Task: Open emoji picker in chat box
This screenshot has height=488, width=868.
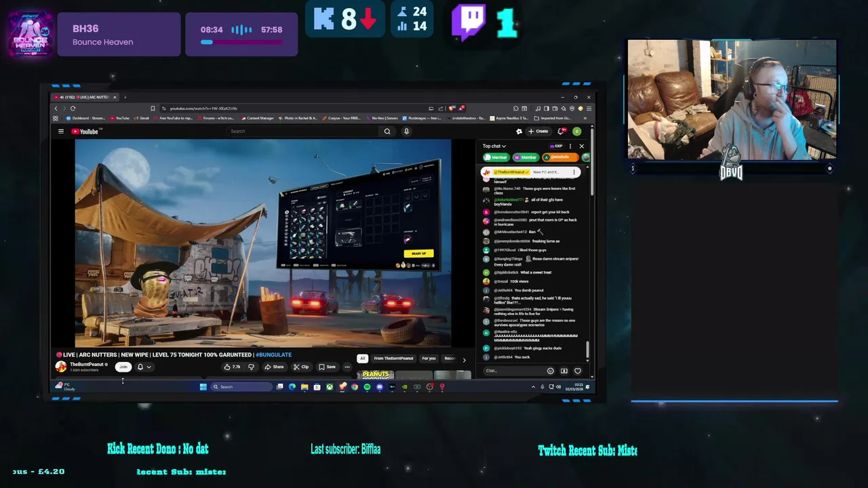Action: [x=550, y=371]
